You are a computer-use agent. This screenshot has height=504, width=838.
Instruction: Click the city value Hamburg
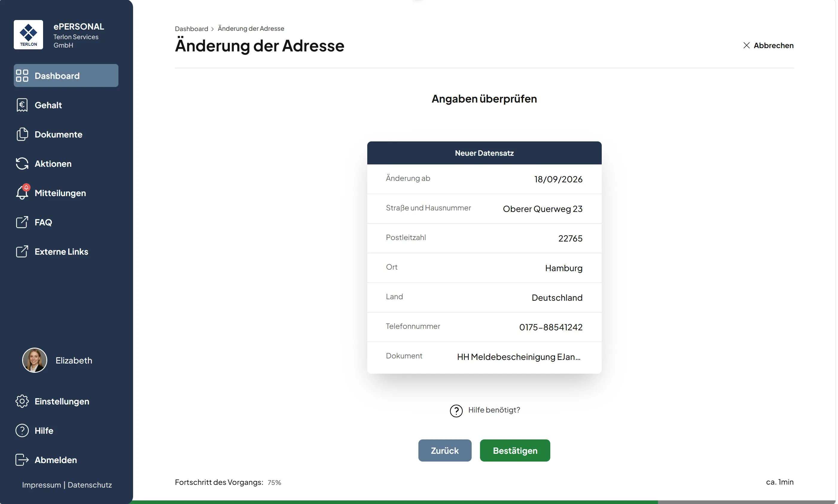point(563,268)
